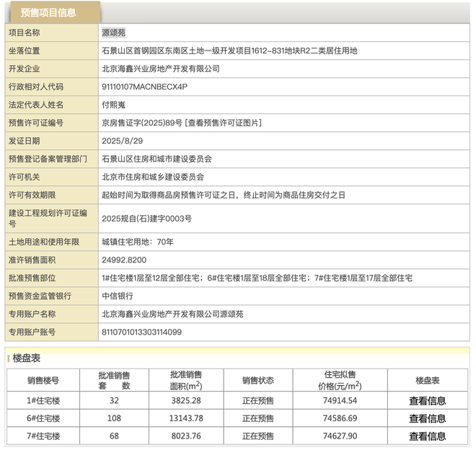Click the issue date 2025/8/29

[122, 141]
